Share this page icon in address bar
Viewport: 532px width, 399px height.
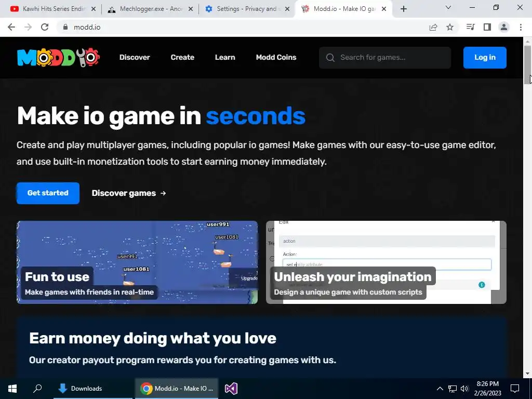[433, 27]
